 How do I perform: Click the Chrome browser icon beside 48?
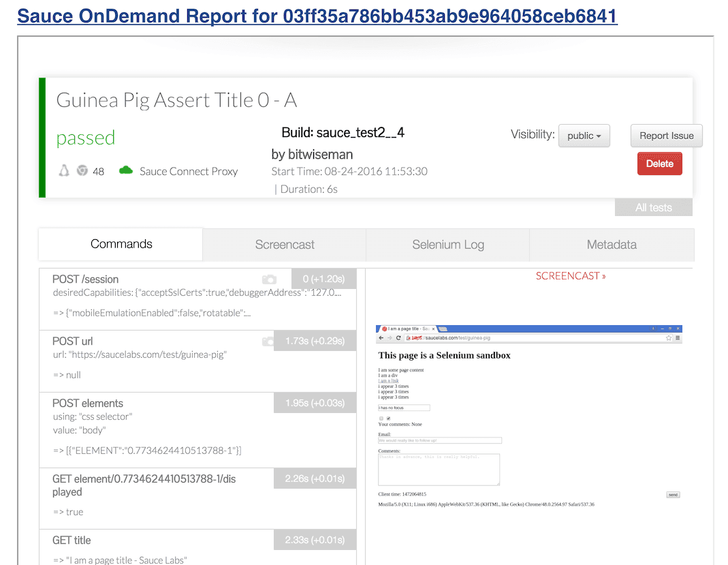(x=82, y=171)
